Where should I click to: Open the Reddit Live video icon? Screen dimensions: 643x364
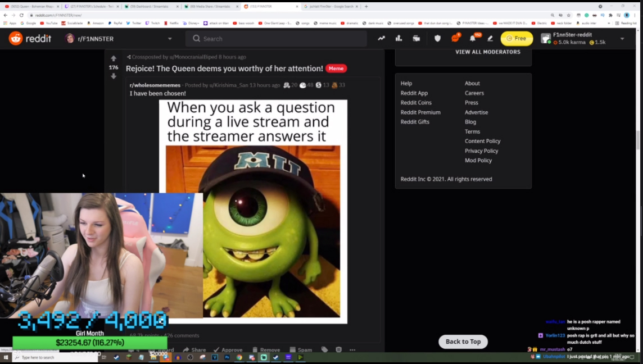(416, 39)
